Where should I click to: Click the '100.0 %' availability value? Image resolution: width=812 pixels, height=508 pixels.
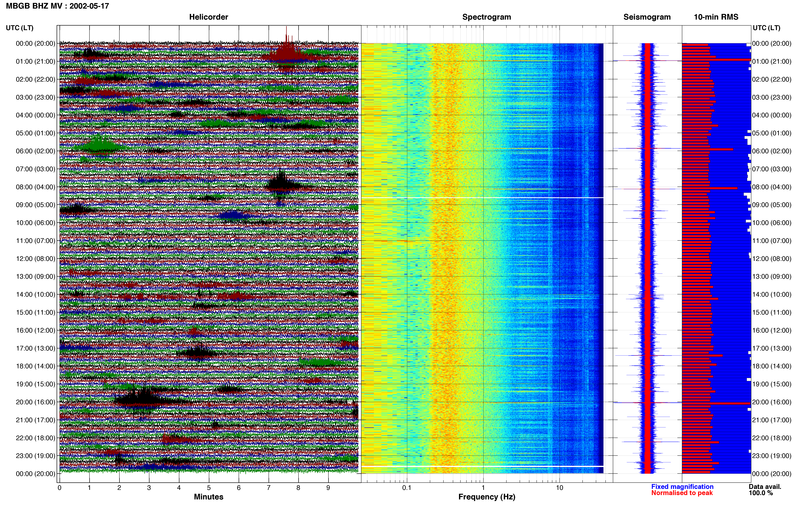pos(761,493)
